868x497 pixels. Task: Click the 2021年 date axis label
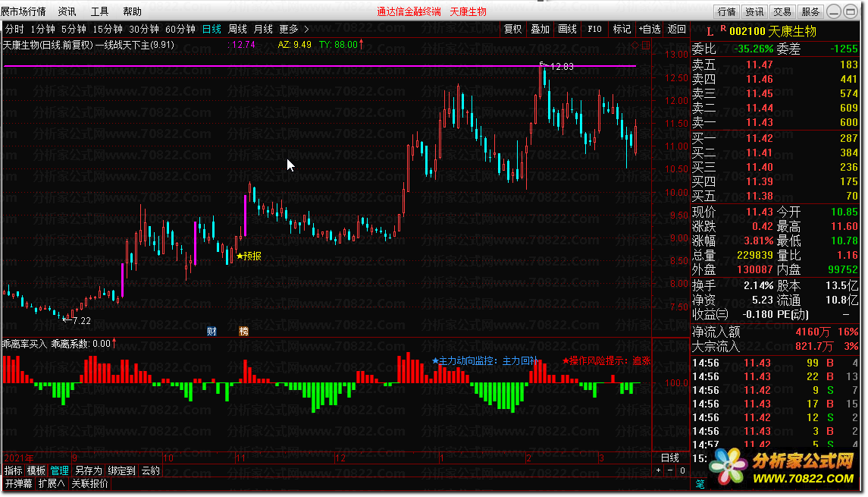19,458
